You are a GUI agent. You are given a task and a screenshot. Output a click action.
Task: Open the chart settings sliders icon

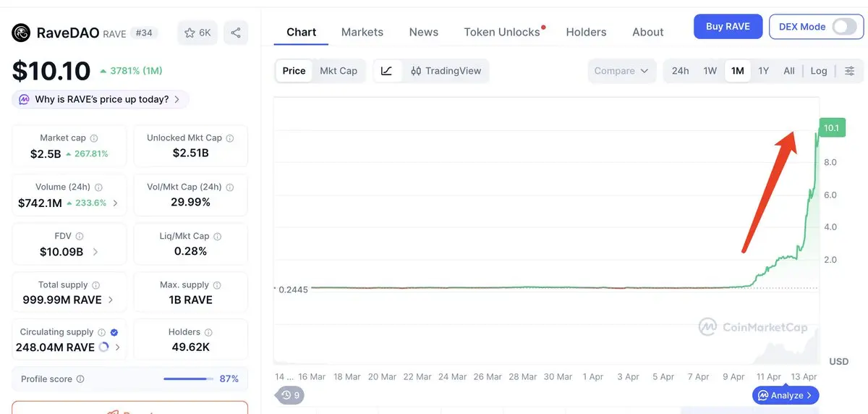(x=850, y=71)
